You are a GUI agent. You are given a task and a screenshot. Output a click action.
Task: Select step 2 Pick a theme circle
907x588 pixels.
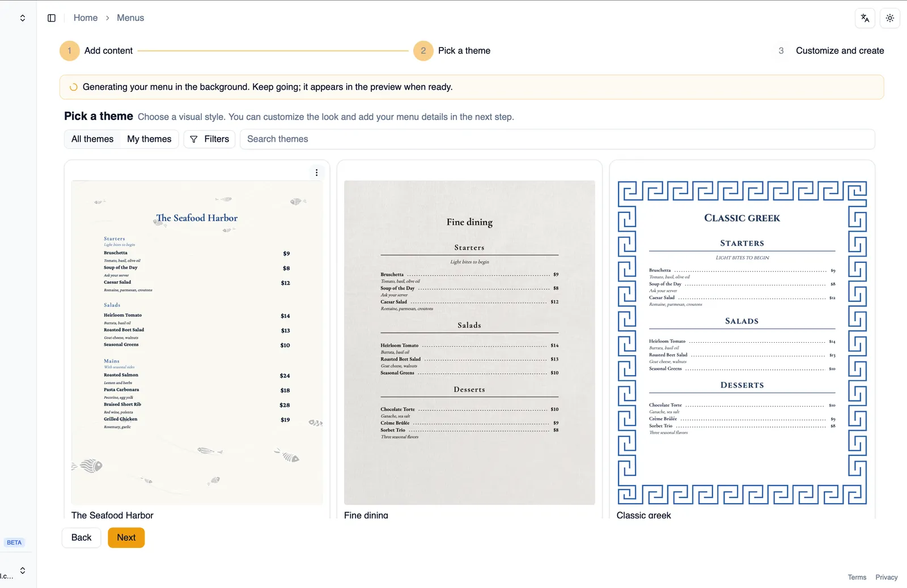click(423, 51)
